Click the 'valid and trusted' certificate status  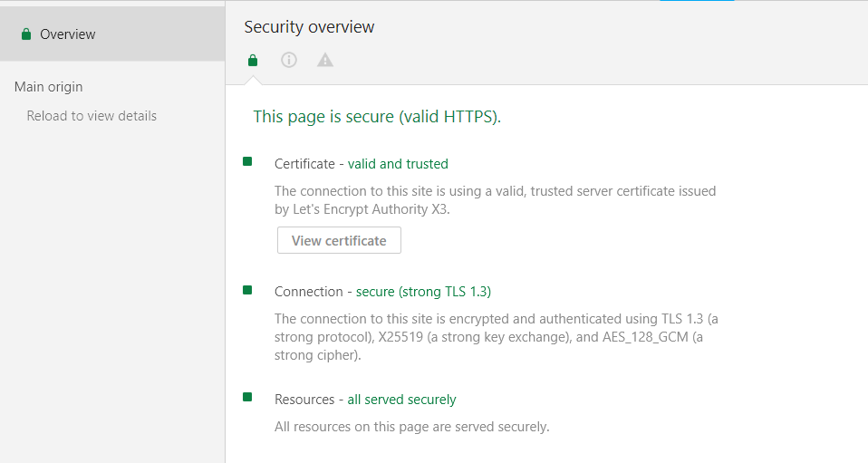[x=398, y=164]
